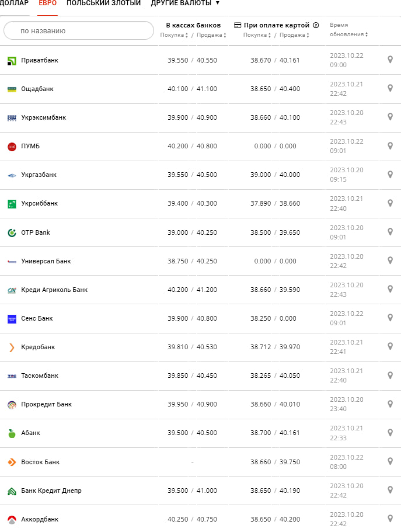Open map location for Приватбанк
The width and height of the screenshot is (401, 532).
[x=390, y=60]
